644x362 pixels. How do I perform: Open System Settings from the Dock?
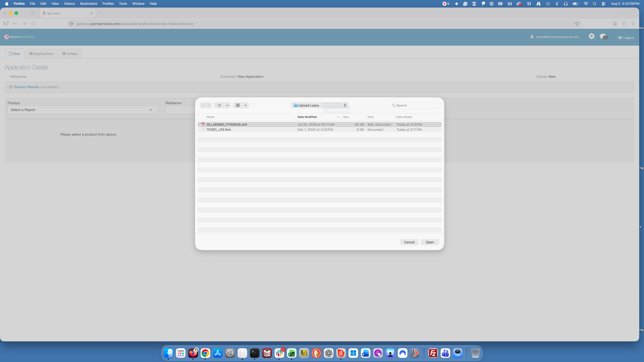[x=230, y=353]
